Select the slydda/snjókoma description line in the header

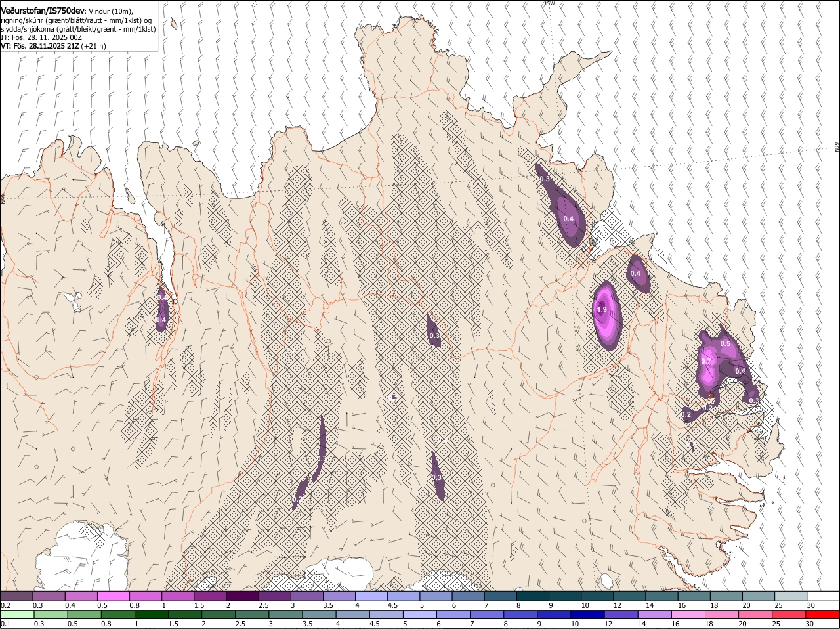[x=78, y=29]
